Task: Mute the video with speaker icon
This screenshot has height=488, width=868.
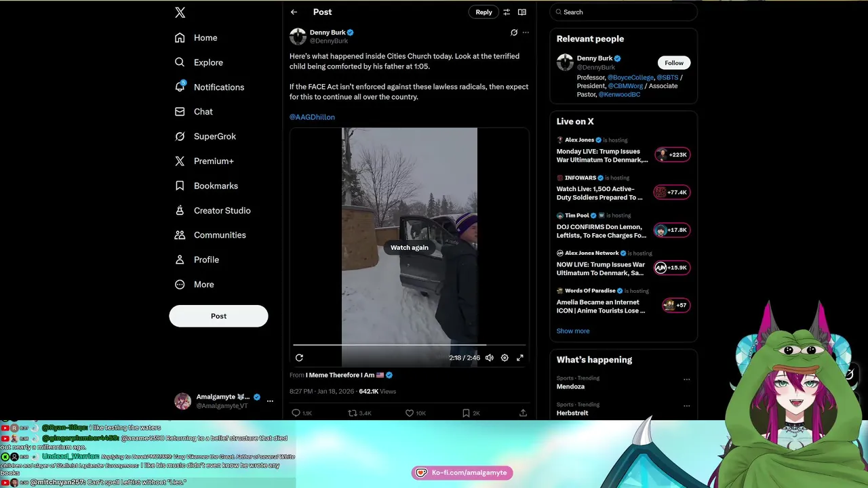Action: [490, 358]
